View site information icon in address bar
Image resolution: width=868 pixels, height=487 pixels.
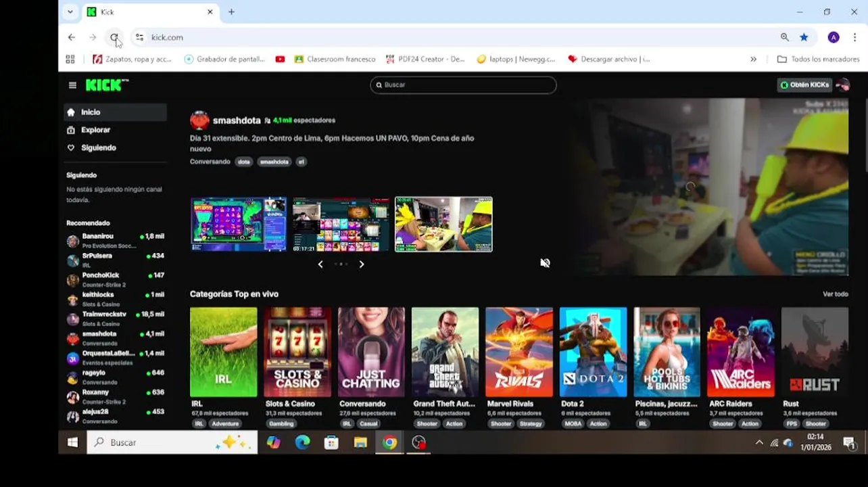tap(139, 37)
